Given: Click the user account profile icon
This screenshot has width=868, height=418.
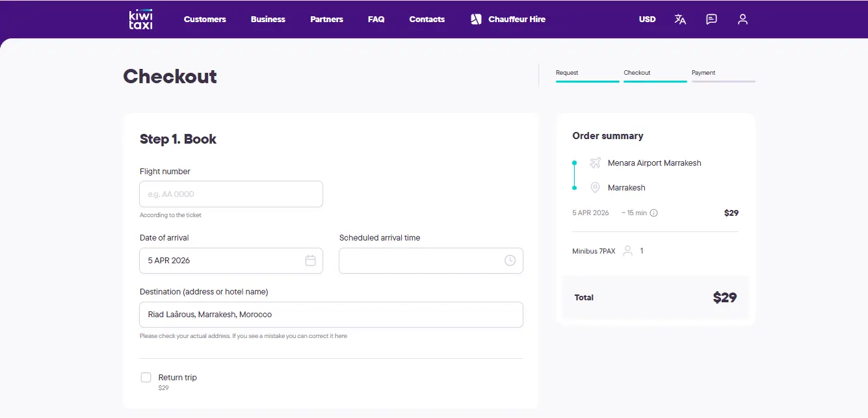Looking at the screenshot, I should pos(743,20).
